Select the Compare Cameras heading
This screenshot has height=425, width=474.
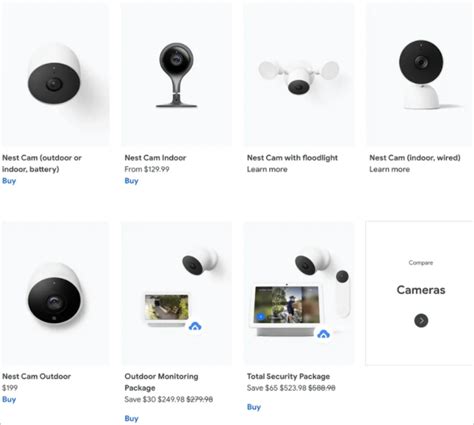(x=421, y=290)
